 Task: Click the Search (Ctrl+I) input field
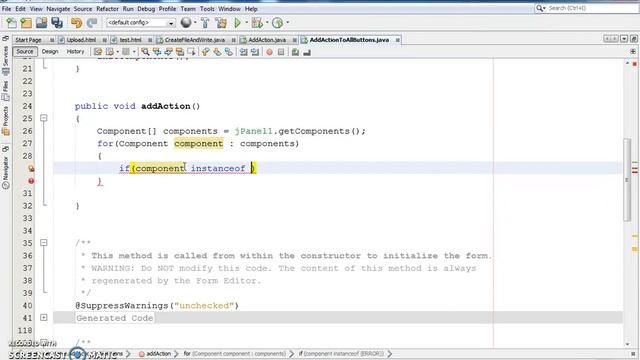(592, 8)
